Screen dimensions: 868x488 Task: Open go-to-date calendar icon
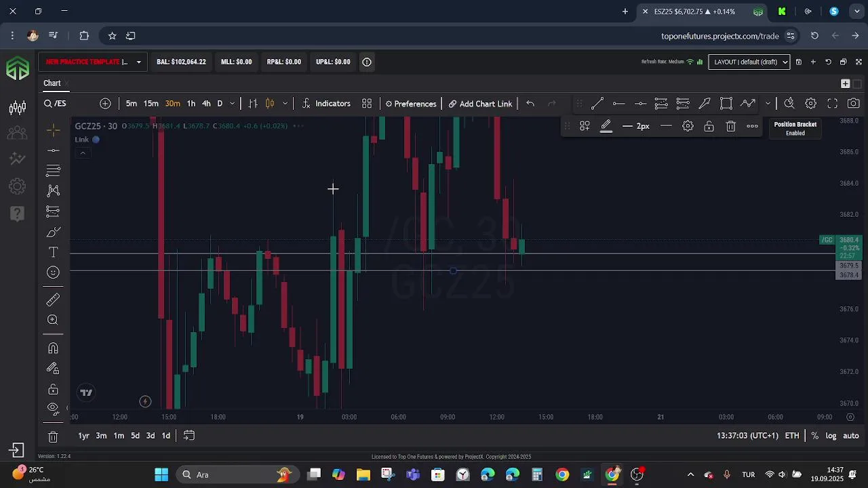coord(189,436)
